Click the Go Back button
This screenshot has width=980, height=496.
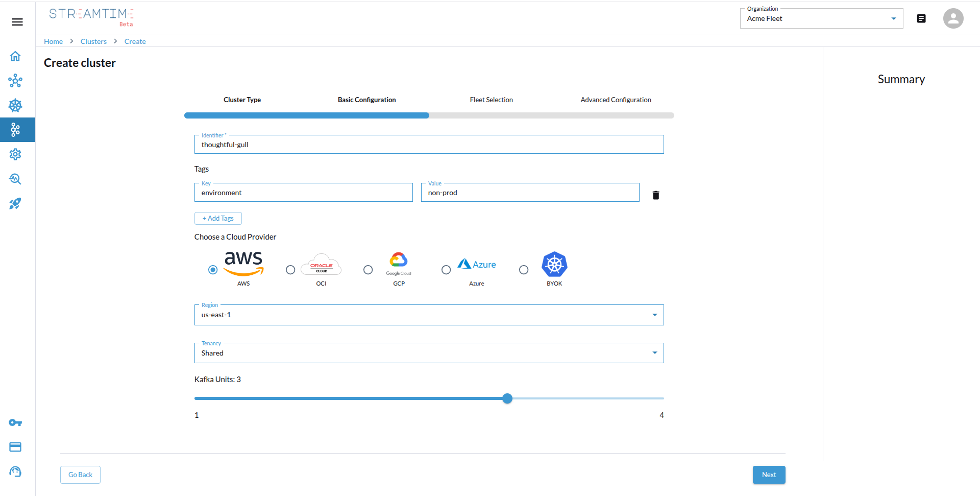click(x=80, y=475)
